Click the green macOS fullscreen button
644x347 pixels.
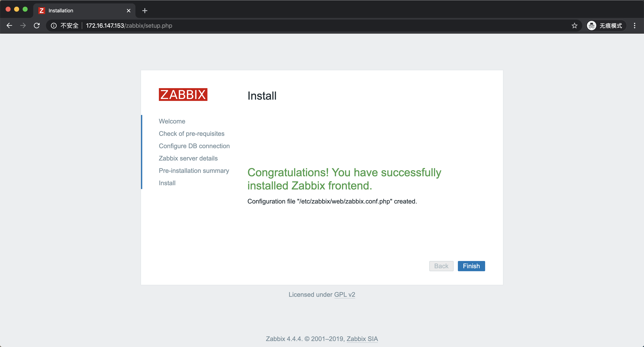point(25,9)
